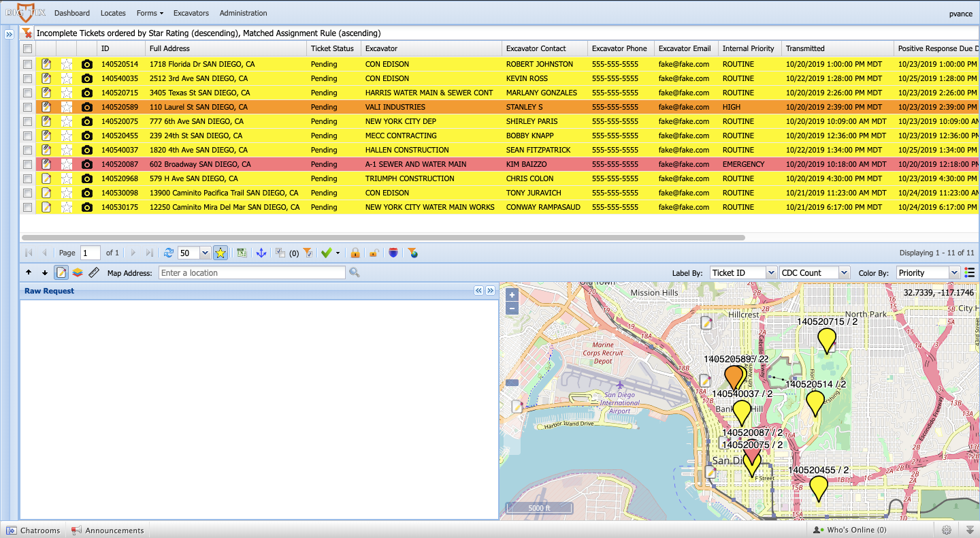
Task: Click the blue anchor icon
Action: [x=261, y=253]
